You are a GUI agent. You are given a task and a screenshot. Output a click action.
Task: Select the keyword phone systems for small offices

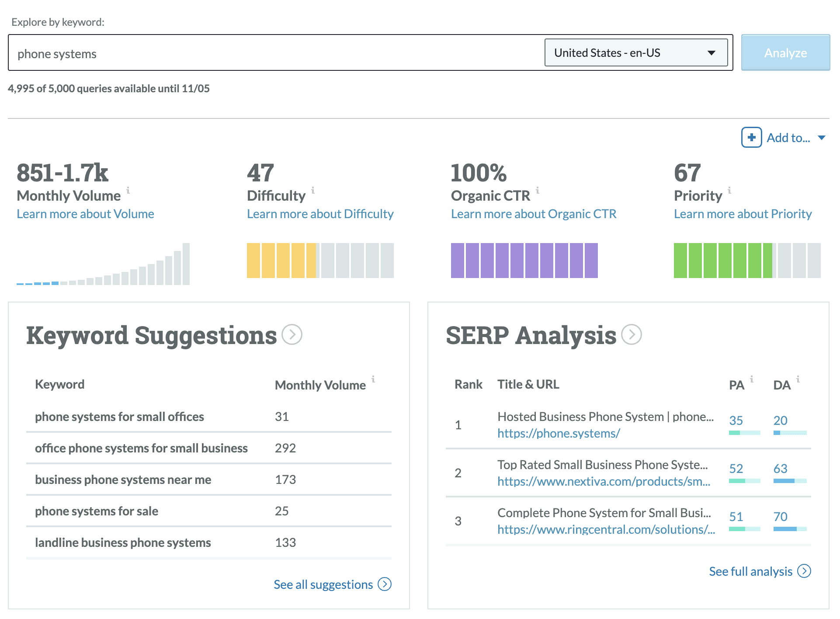(119, 416)
